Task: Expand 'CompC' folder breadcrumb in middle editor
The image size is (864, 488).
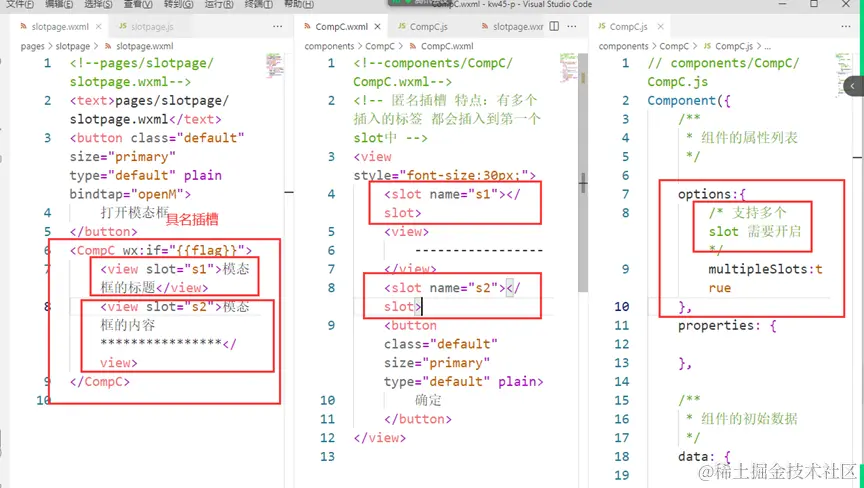Action: point(380,46)
